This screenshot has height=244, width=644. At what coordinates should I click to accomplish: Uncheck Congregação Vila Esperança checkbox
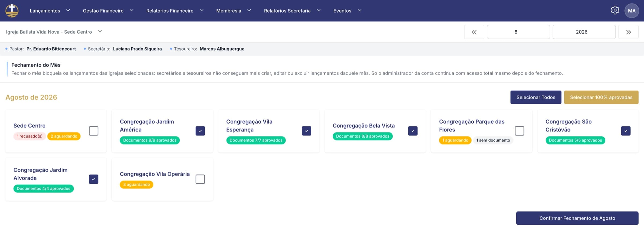(x=306, y=131)
